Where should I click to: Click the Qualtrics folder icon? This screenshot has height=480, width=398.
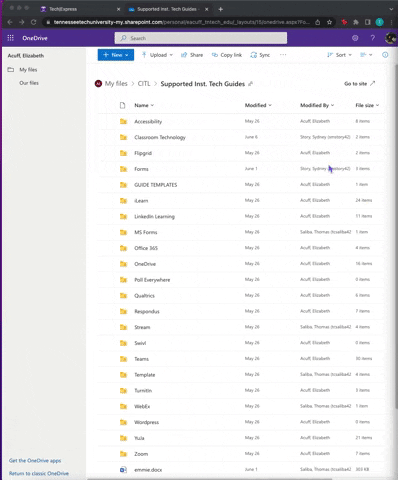click(123, 296)
